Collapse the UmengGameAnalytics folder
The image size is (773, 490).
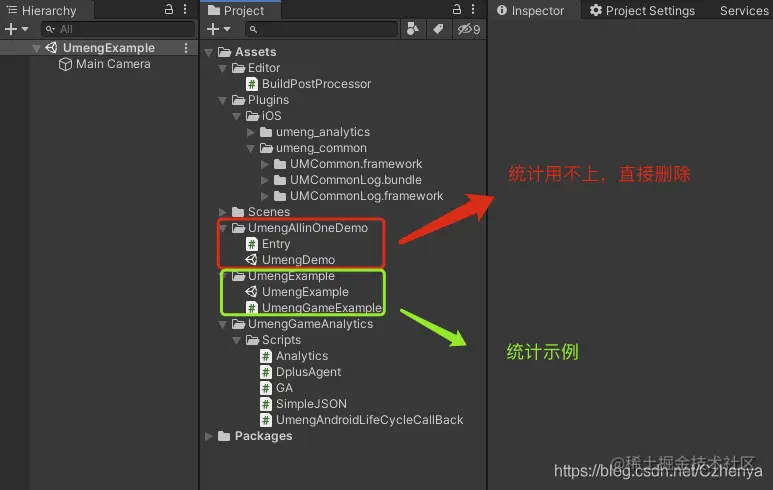coord(222,324)
